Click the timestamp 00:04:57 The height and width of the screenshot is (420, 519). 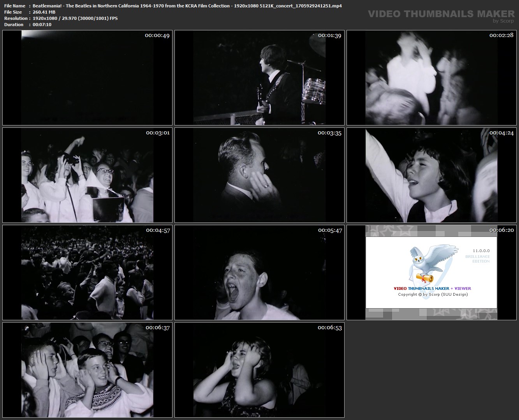coord(158,230)
